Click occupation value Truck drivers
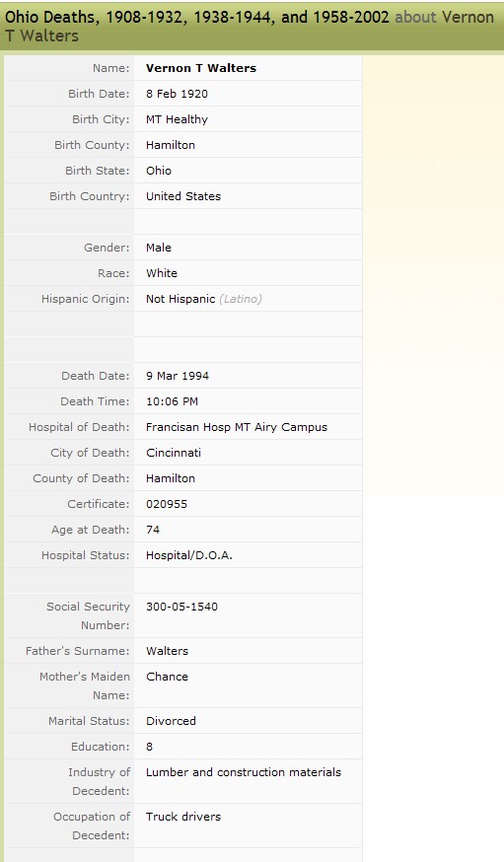 pos(183,817)
